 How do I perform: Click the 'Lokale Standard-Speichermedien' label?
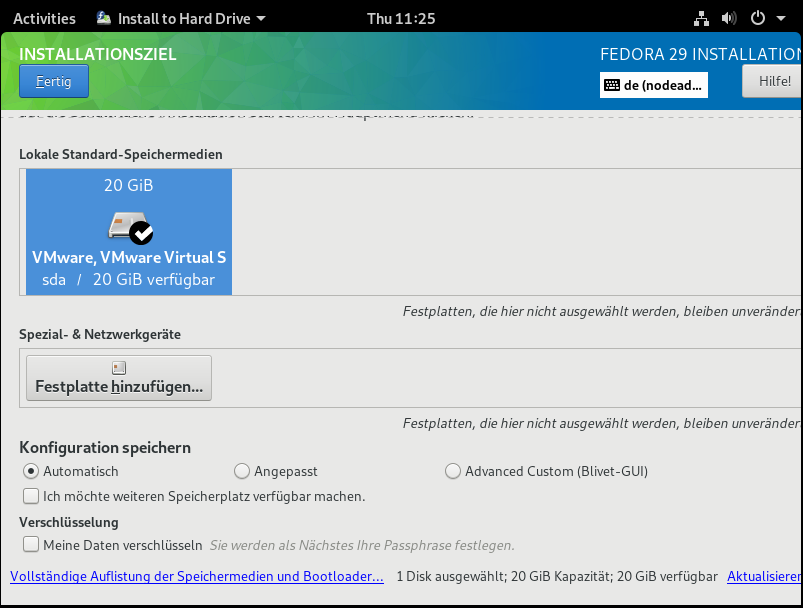(121, 154)
